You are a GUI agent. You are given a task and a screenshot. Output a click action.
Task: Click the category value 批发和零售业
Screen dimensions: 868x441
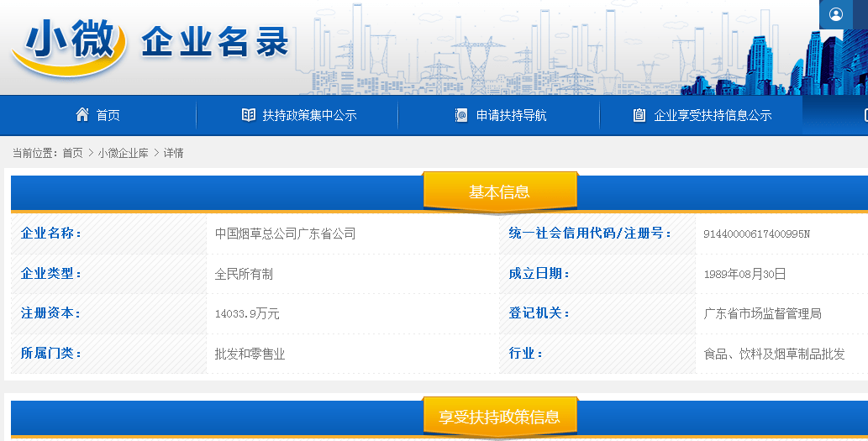tap(250, 354)
